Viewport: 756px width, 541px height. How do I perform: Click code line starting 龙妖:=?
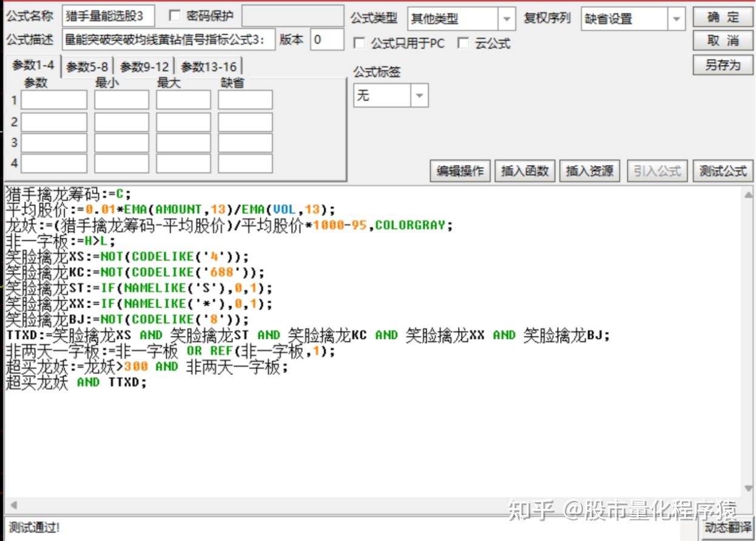tap(229, 226)
